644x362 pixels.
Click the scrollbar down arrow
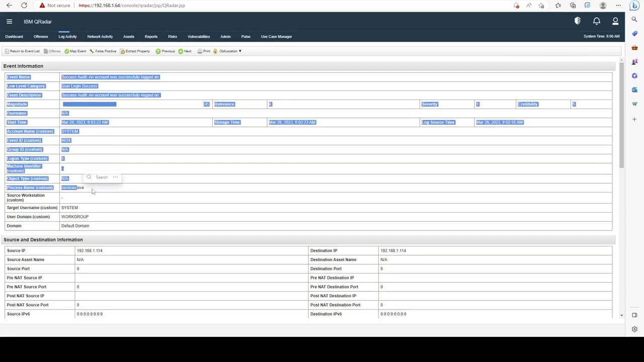[621, 315]
